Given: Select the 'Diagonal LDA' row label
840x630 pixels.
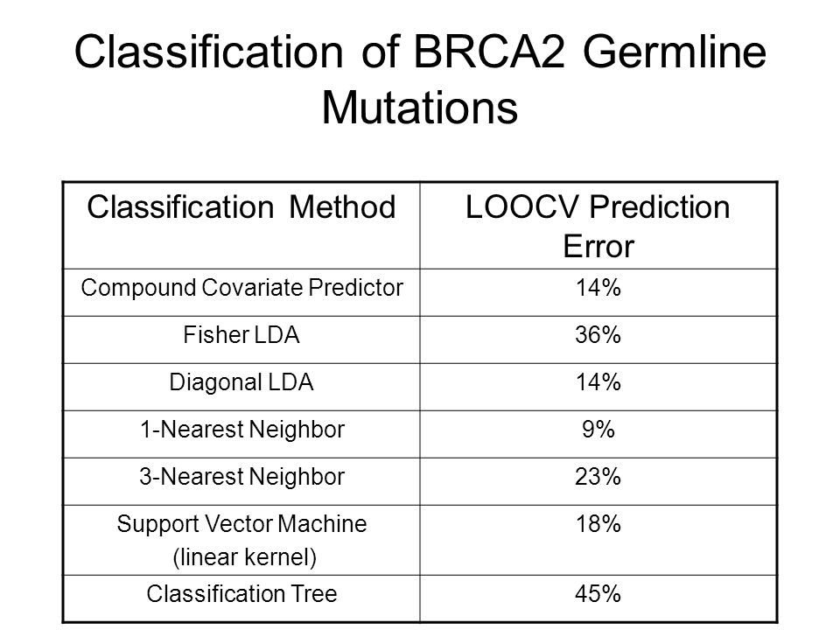Looking at the screenshot, I should [x=241, y=382].
